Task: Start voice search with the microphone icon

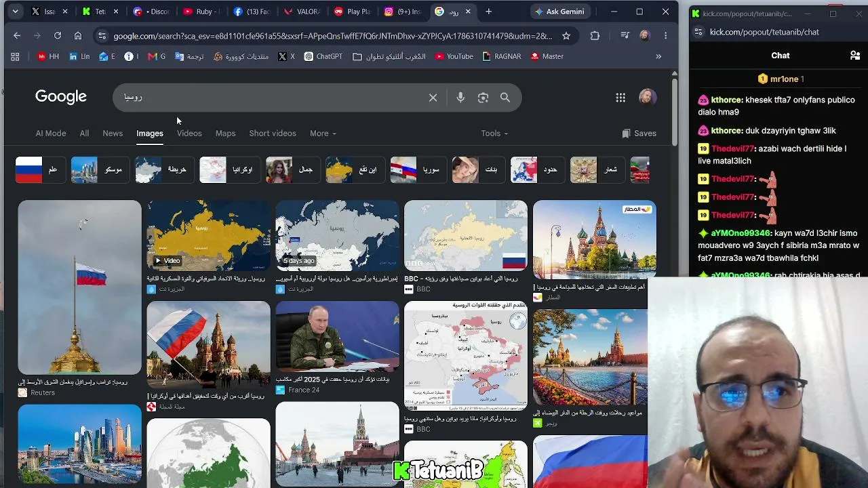Action: (460, 98)
